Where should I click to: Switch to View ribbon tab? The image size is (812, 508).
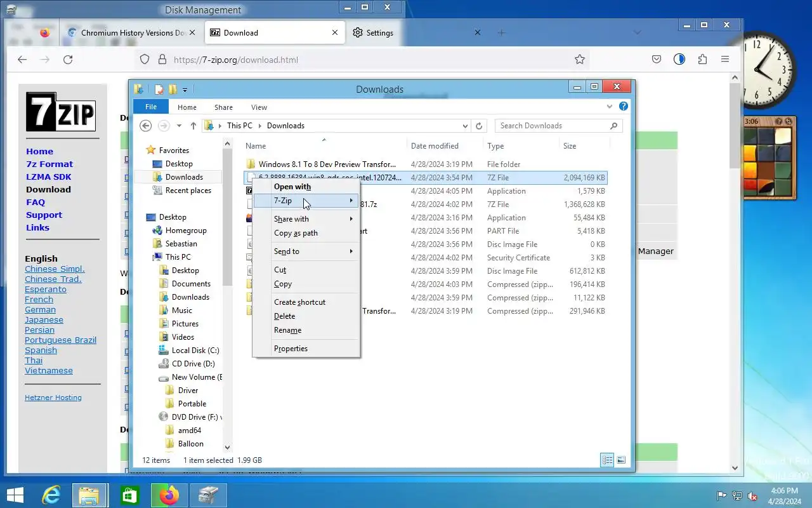259,107
